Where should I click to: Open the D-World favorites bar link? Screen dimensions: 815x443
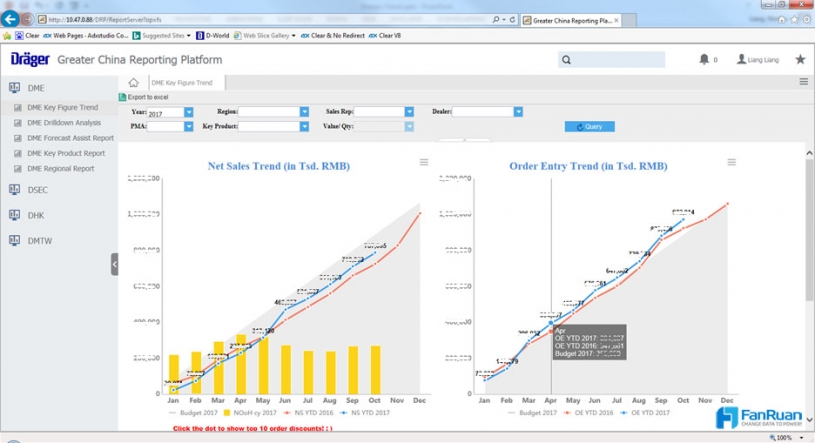pyautogui.click(x=213, y=36)
